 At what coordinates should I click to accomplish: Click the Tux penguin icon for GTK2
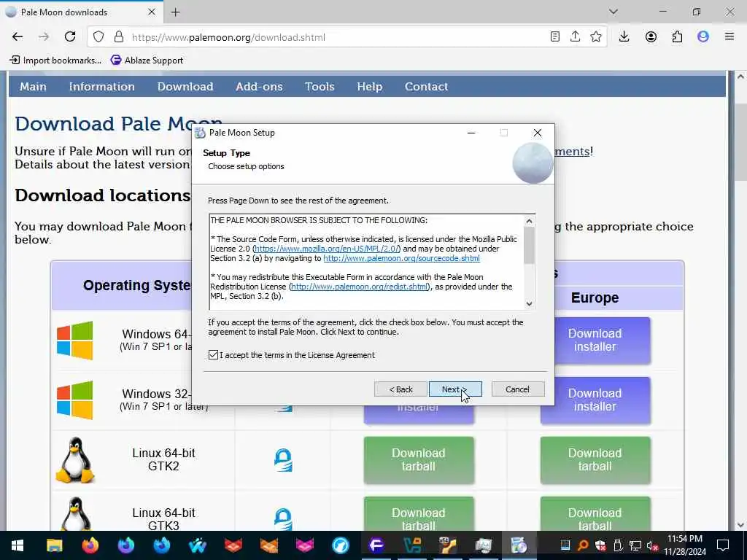(x=75, y=460)
